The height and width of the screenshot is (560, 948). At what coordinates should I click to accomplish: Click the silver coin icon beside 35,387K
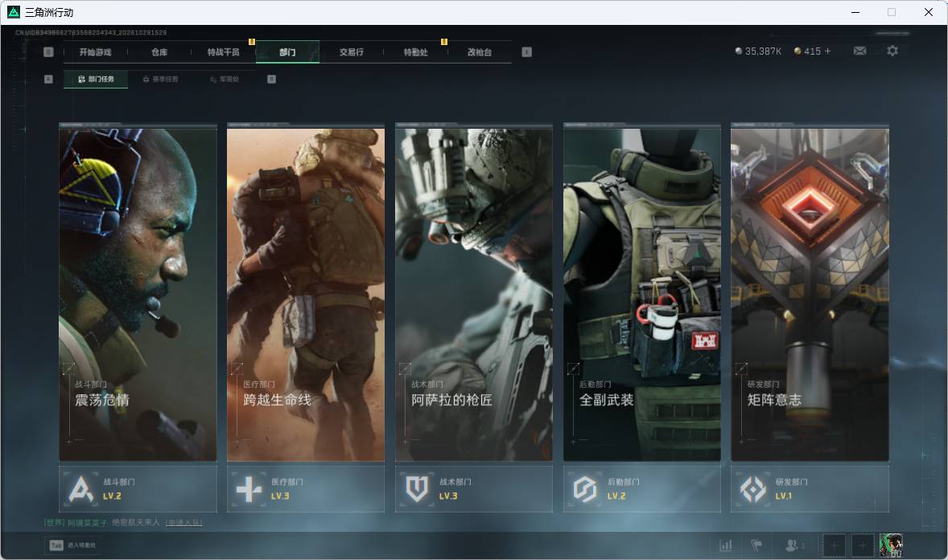738,51
